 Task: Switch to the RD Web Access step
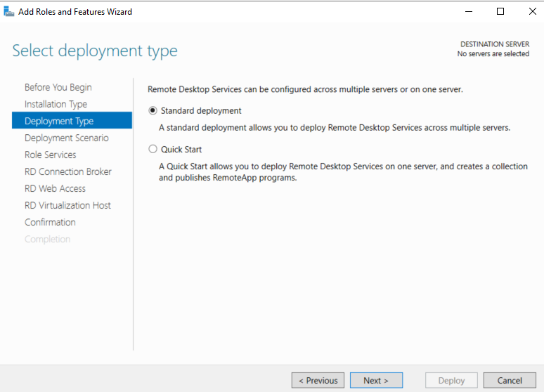click(55, 188)
